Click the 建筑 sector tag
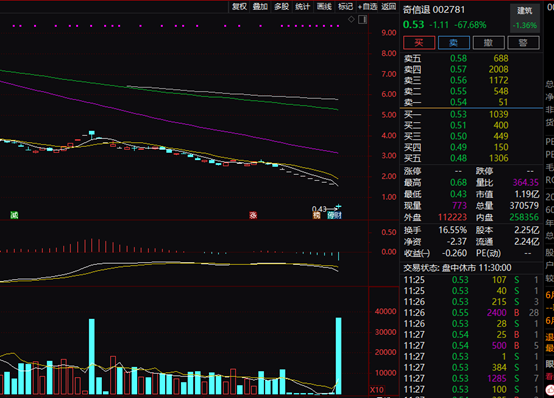Image resolution: width=554 pixels, height=398 pixels. (525, 11)
